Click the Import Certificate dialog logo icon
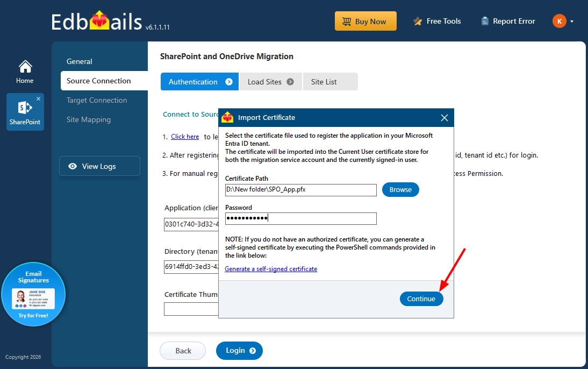Image resolution: width=588 pixels, height=369 pixels. click(227, 117)
